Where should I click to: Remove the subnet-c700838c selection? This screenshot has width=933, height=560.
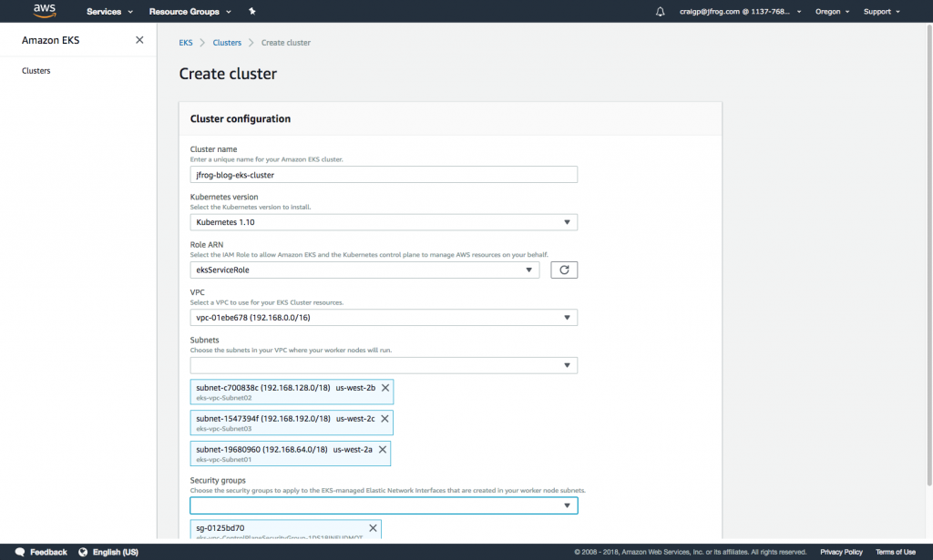[384, 387]
